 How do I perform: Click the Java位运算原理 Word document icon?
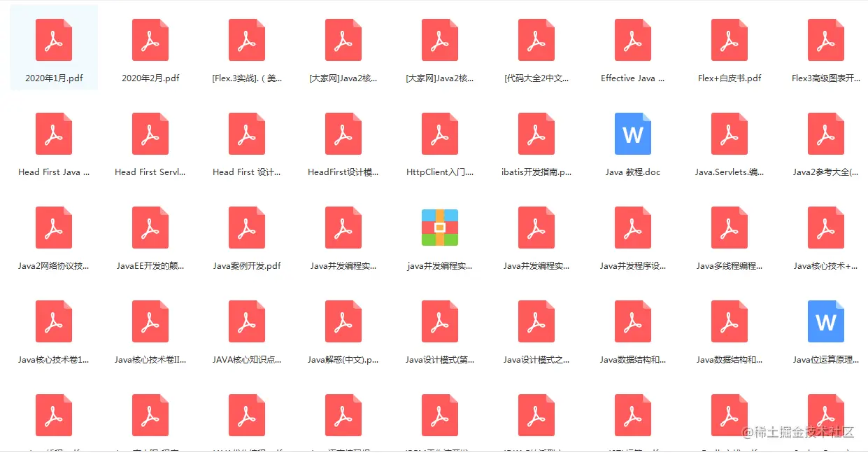point(826,321)
